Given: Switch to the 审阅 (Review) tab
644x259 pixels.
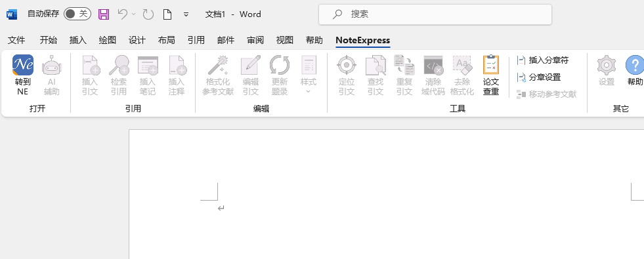Looking at the screenshot, I should point(255,40).
